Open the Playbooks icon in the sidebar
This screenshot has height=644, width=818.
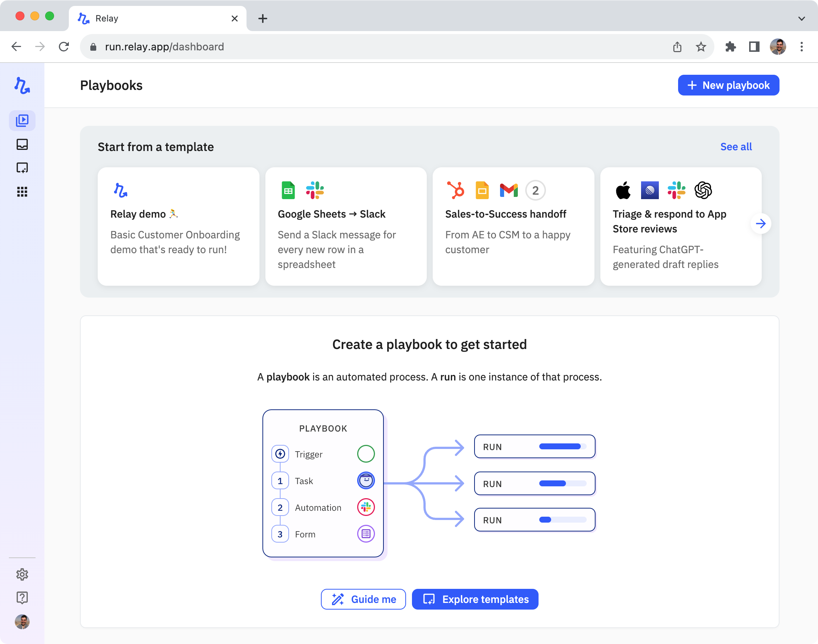coord(22,121)
